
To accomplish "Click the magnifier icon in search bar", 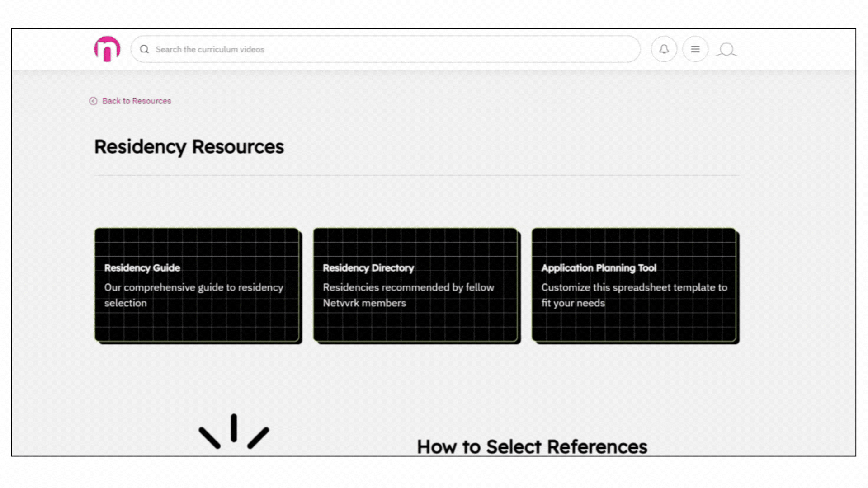I will 144,49.
